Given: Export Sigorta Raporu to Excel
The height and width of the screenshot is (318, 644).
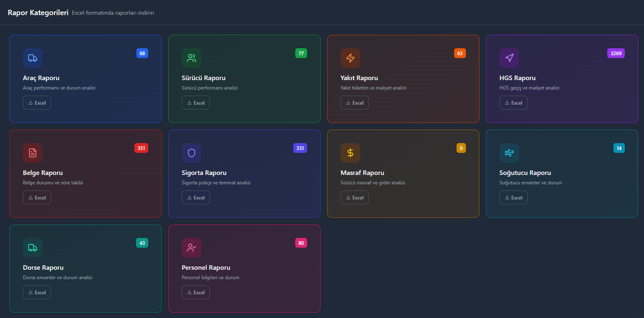Looking at the screenshot, I should tap(196, 198).
